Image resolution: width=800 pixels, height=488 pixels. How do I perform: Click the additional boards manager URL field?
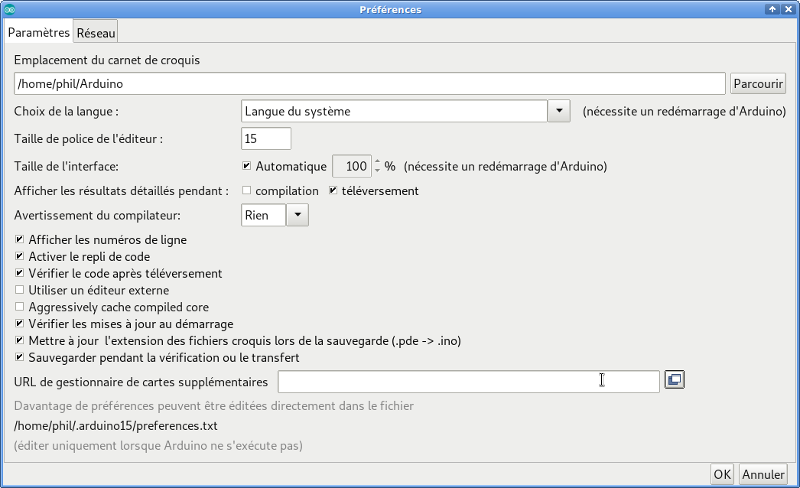(468, 382)
